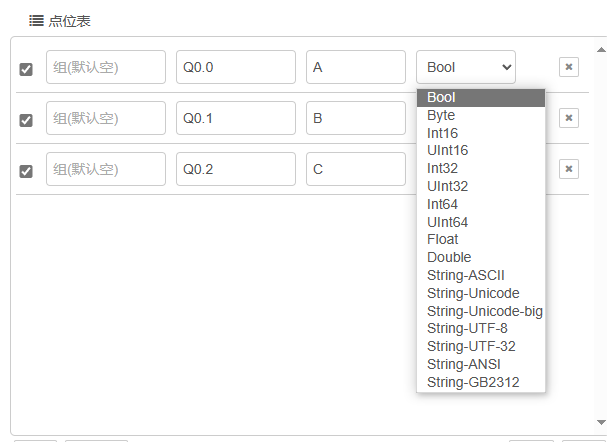
Task: Click the group field in first row
Action: tap(106, 67)
